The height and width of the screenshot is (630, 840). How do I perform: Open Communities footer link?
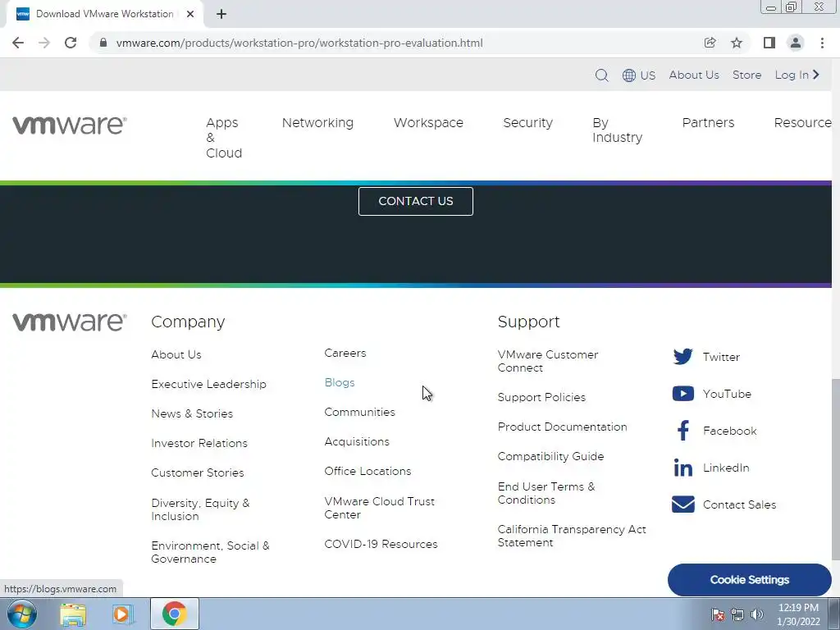359,412
